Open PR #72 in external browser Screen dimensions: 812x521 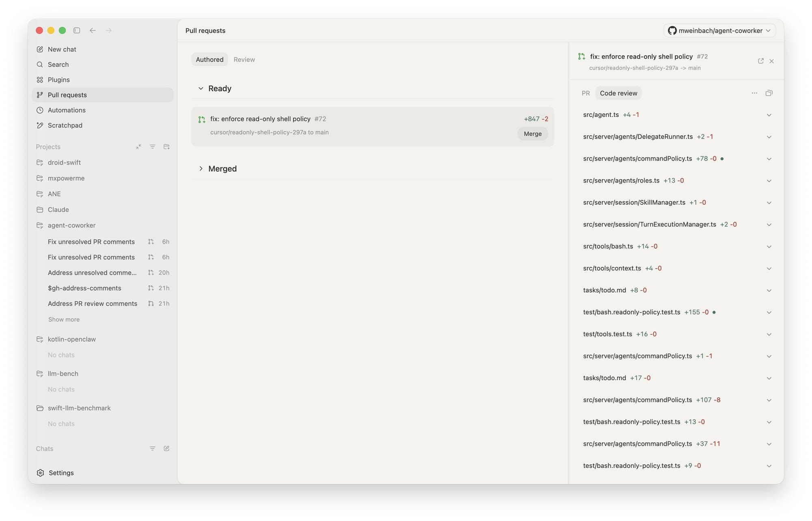(x=760, y=61)
